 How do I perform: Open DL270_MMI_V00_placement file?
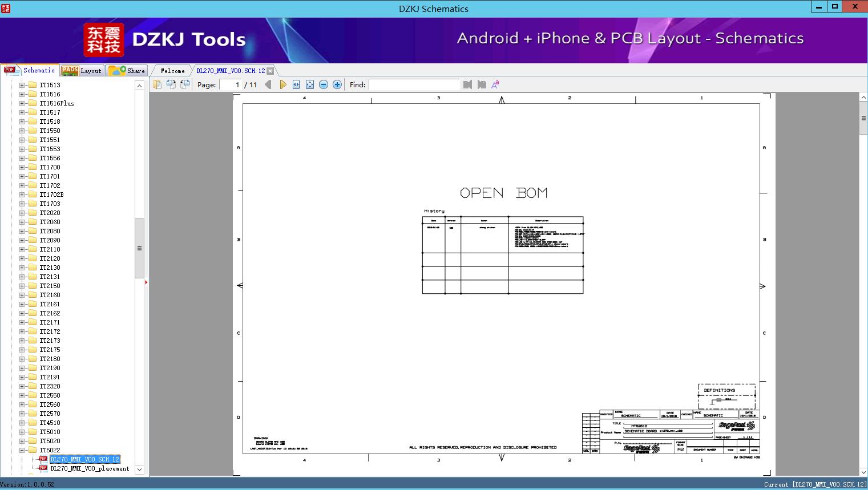click(90, 468)
